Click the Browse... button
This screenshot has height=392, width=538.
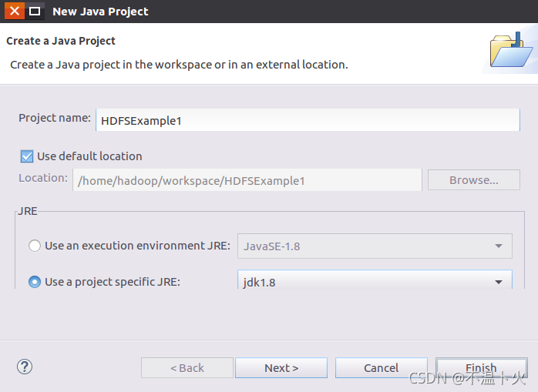tap(474, 180)
